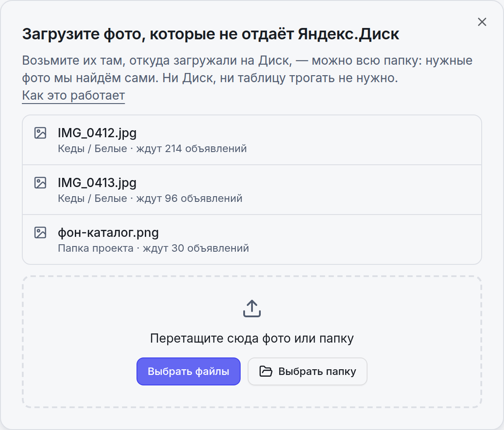Open the "Как это работает" link
The image size is (504, 430).
73,95
